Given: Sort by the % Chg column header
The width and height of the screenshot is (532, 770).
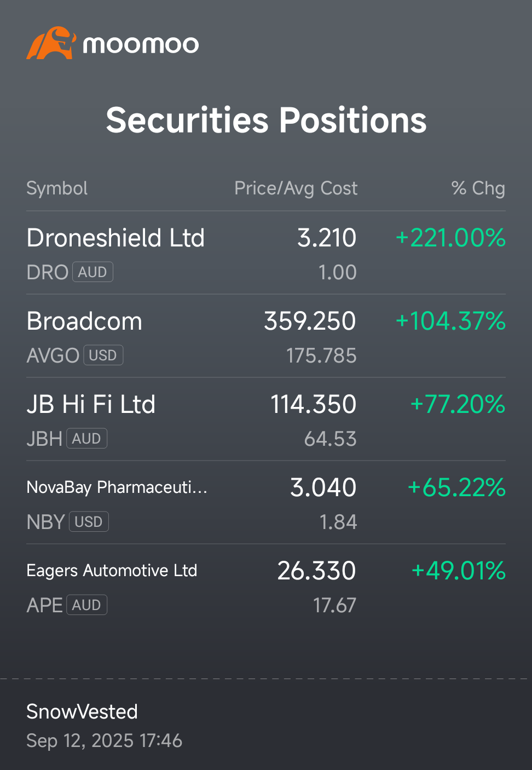Looking at the screenshot, I should [x=478, y=188].
